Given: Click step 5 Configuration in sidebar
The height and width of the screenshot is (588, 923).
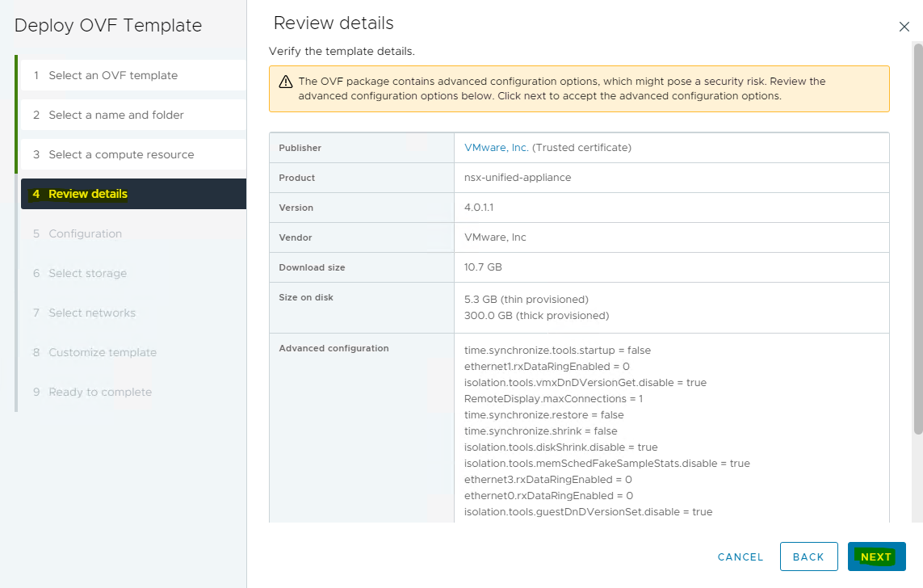Looking at the screenshot, I should click(x=85, y=233).
